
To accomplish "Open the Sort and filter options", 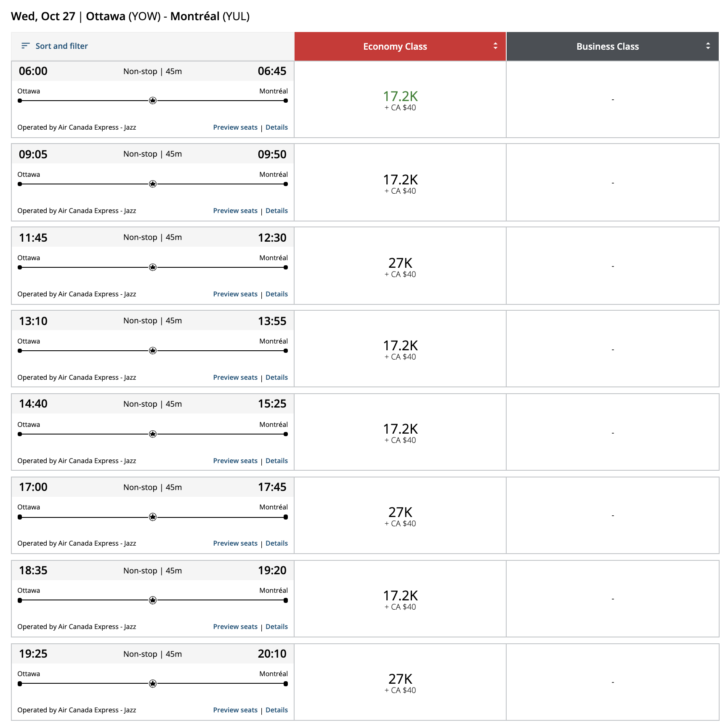I will 61,46.
